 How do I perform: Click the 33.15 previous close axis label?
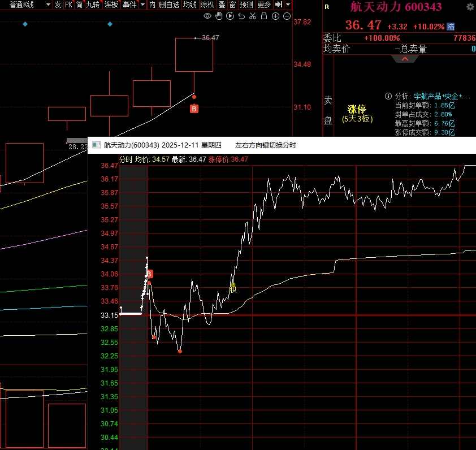pos(109,315)
